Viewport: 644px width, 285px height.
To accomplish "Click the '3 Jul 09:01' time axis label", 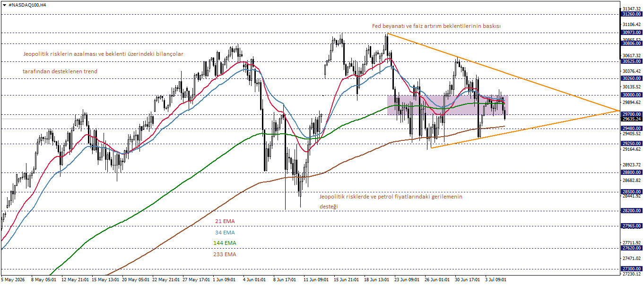I will tap(496, 279).
